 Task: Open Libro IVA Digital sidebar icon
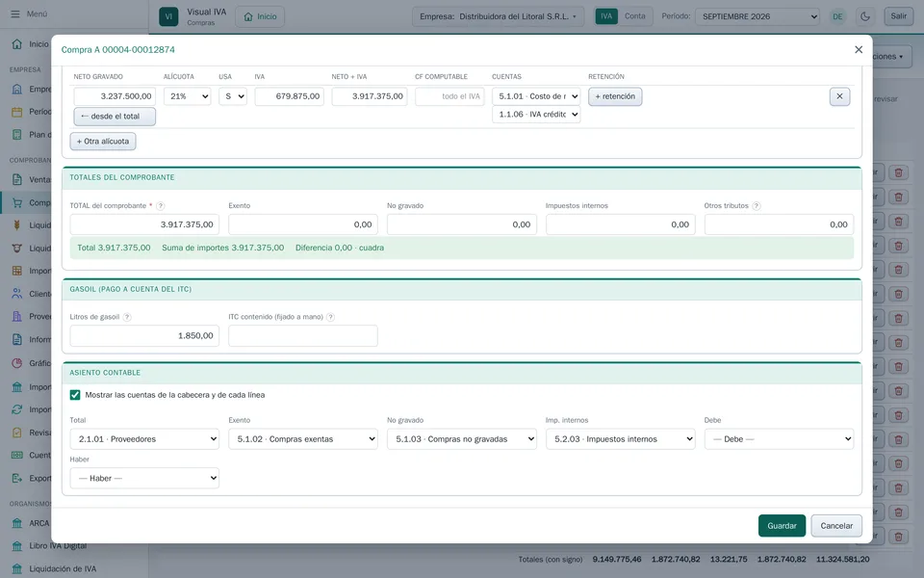pyautogui.click(x=17, y=546)
